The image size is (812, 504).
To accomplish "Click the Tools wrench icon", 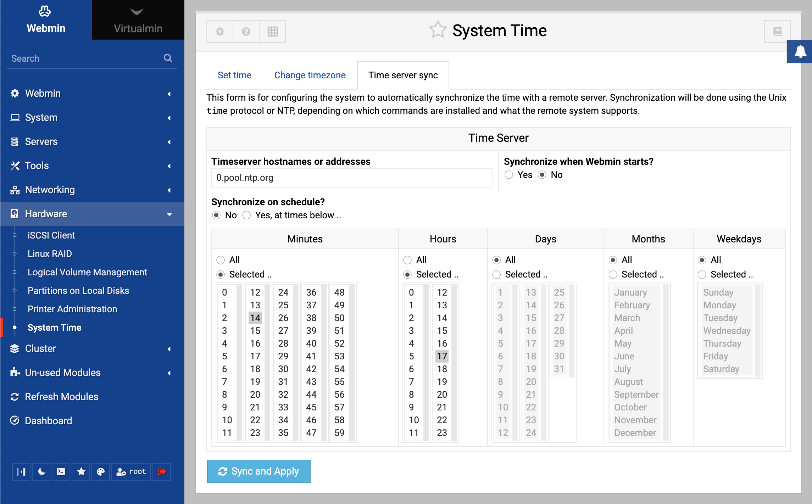I will (15, 166).
